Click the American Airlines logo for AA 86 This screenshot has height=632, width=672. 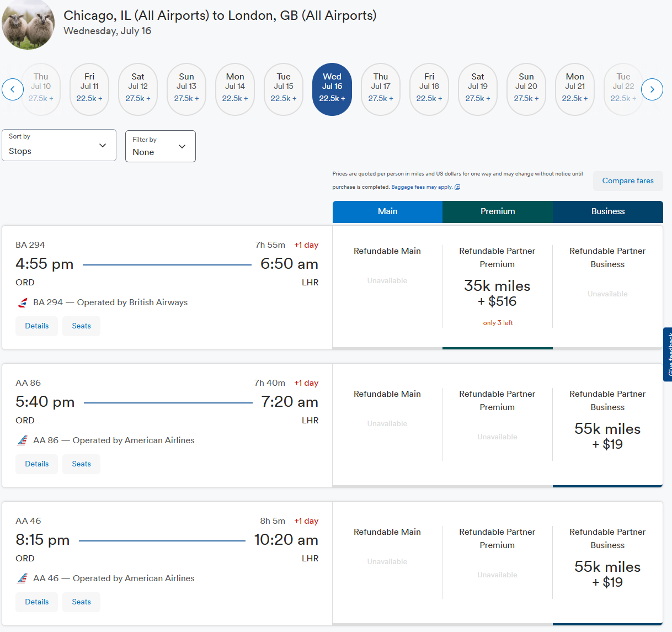(x=23, y=440)
